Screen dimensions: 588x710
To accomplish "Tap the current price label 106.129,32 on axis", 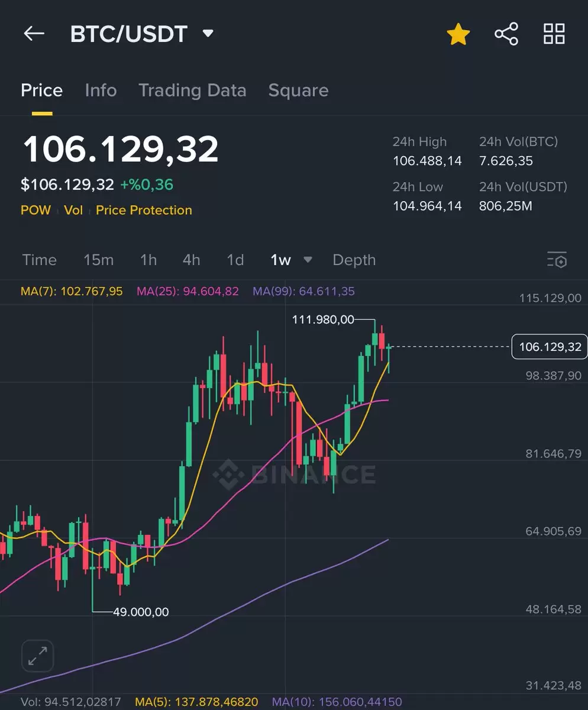I will coord(550,347).
